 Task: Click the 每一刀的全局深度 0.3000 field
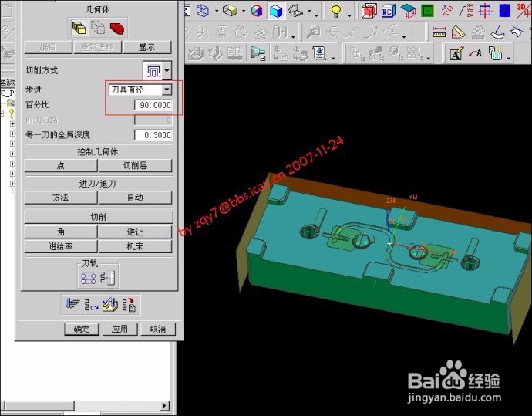point(153,135)
